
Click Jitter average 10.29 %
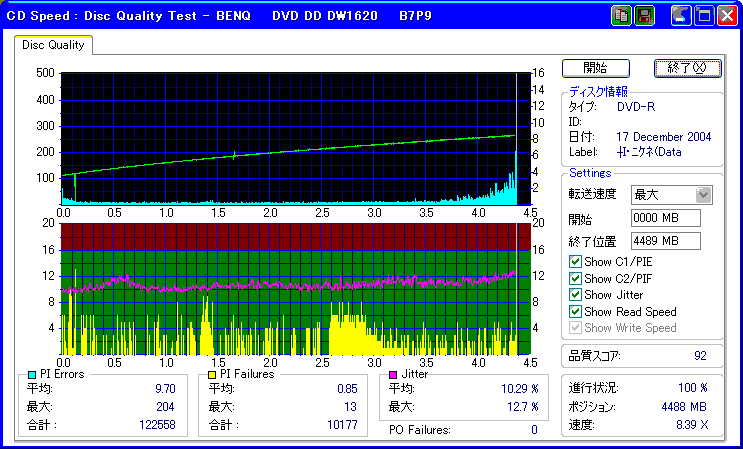520,389
